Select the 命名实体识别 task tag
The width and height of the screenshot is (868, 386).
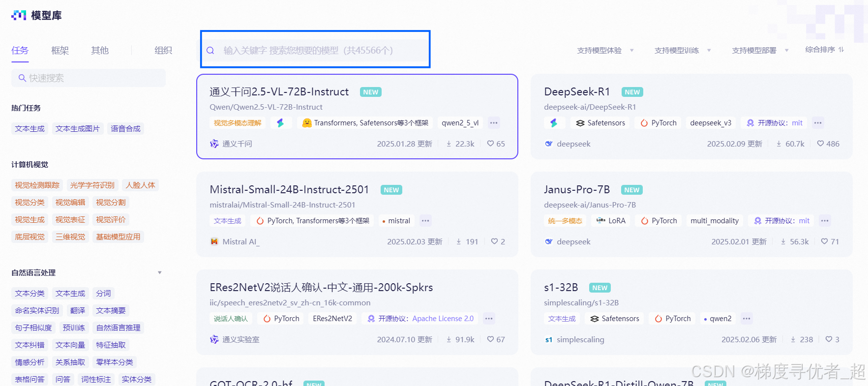coord(37,311)
